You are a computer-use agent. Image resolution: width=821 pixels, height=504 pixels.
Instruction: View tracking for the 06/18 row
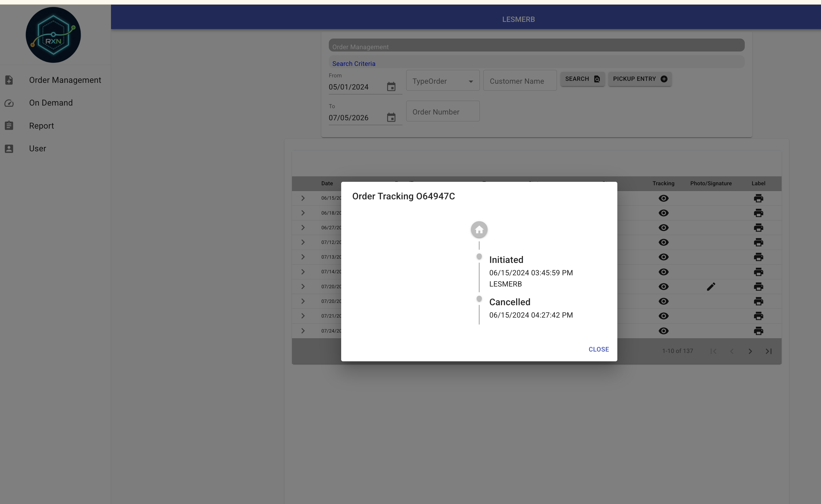coord(663,213)
